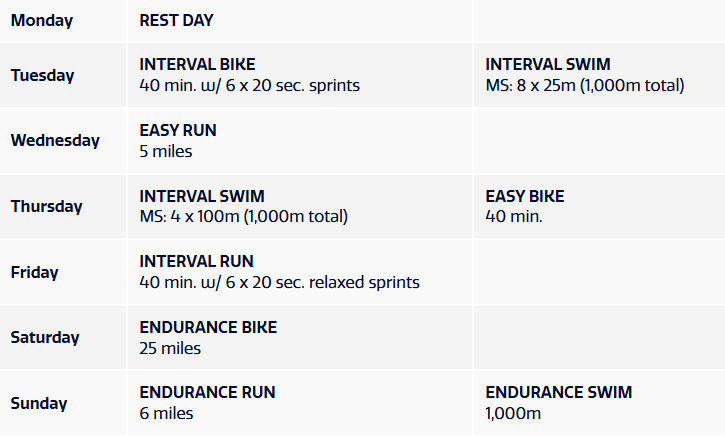This screenshot has width=725, height=436.
Task: Click the Monday row label
Action: click(42, 20)
